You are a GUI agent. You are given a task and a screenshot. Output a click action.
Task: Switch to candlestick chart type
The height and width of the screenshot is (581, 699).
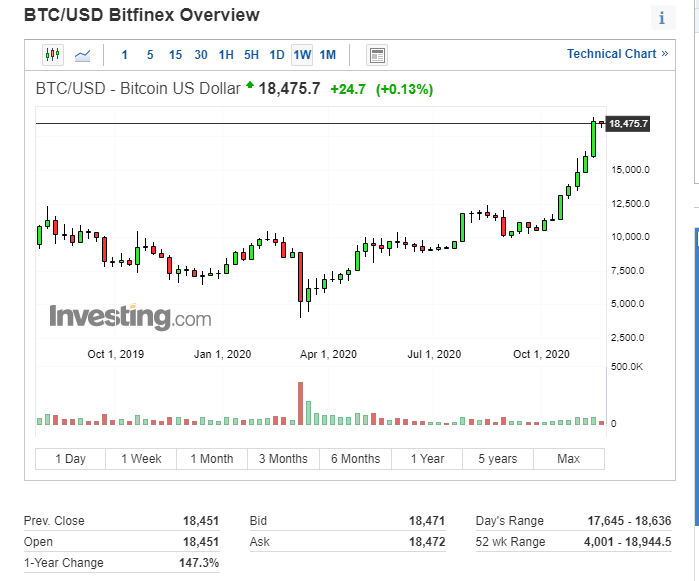pyautogui.click(x=53, y=55)
